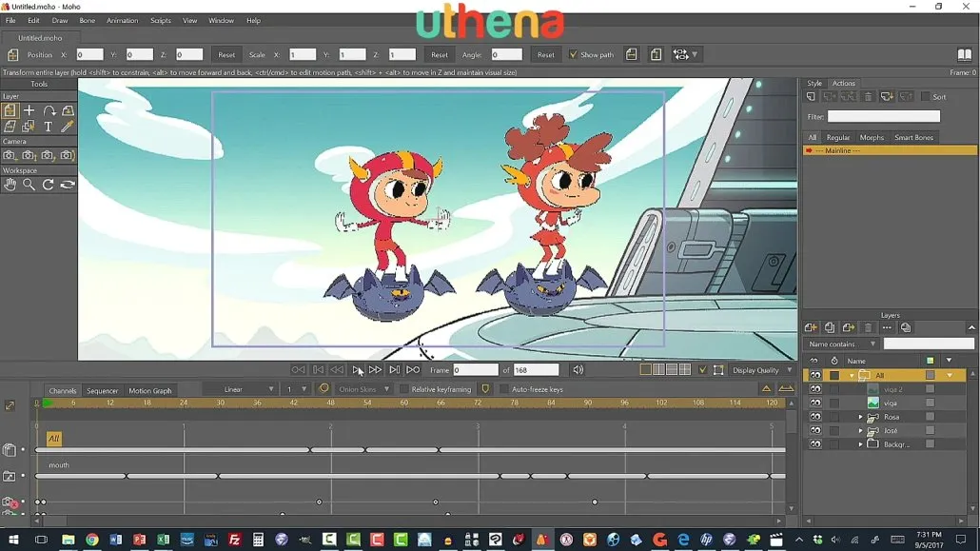
Task: Hide the Rosa layer with eye icon
Action: (815, 417)
